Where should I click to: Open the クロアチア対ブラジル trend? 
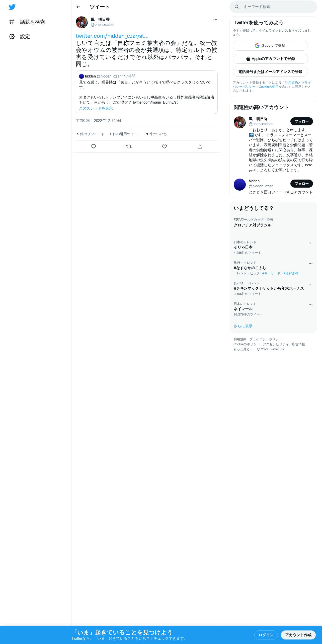point(253,225)
